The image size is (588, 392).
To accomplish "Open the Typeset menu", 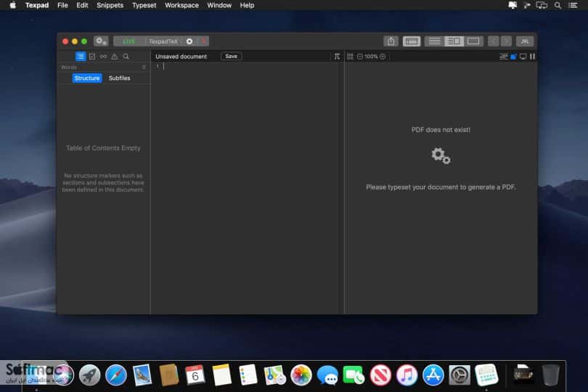I will coord(144,5).
